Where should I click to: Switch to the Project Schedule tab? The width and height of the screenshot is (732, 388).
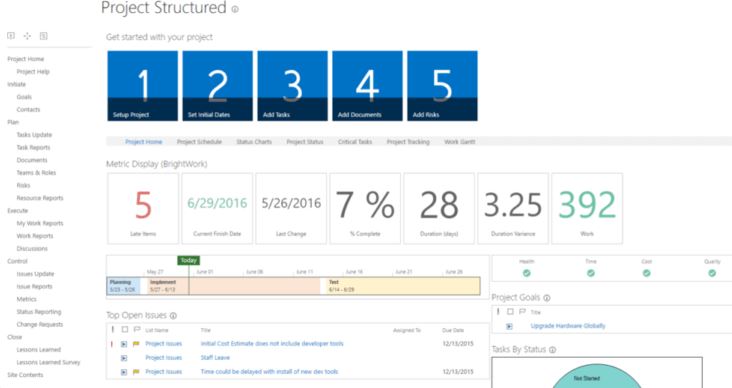199,142
